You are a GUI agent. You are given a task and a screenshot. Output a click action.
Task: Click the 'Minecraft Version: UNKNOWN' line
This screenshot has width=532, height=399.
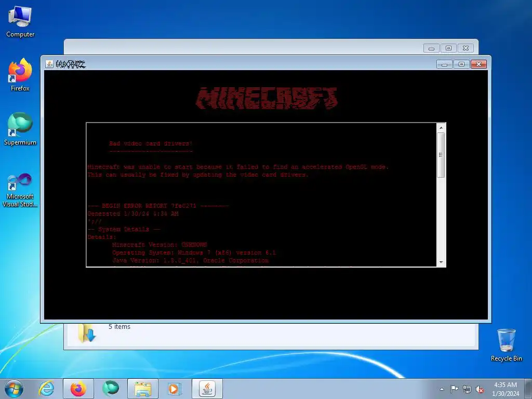tap(159, 245)
